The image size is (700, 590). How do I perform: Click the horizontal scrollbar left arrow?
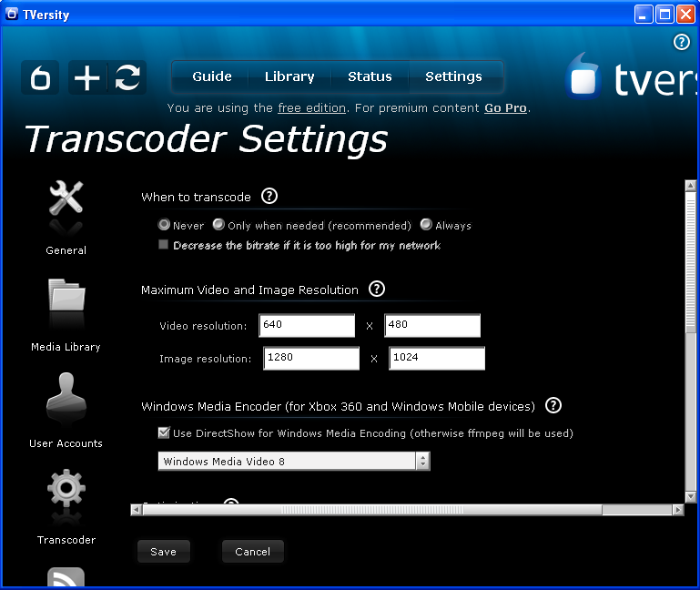coord(137,510)
